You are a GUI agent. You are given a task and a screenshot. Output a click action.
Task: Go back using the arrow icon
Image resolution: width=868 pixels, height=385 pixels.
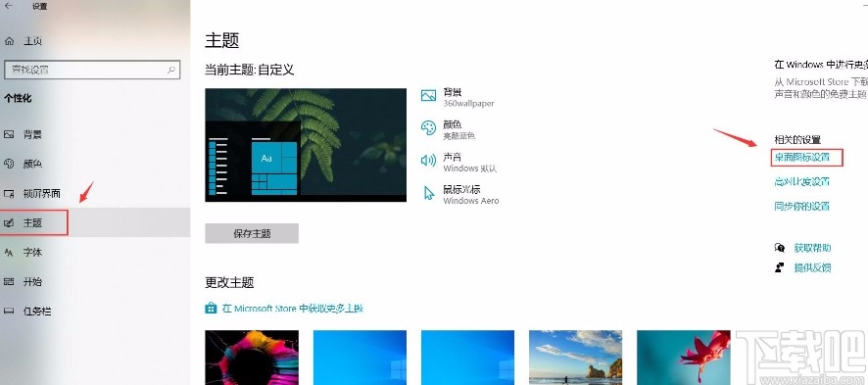pyautogui.click(x=8, y=6)
